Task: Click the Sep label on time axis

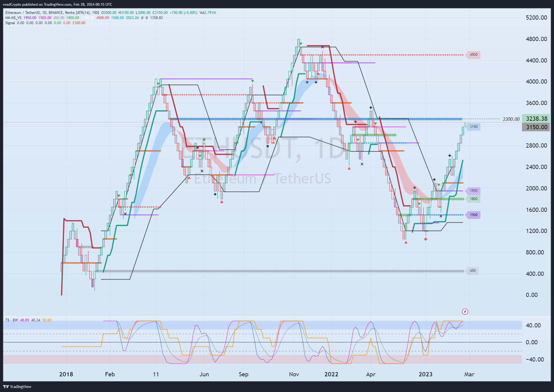Action: 244,374
